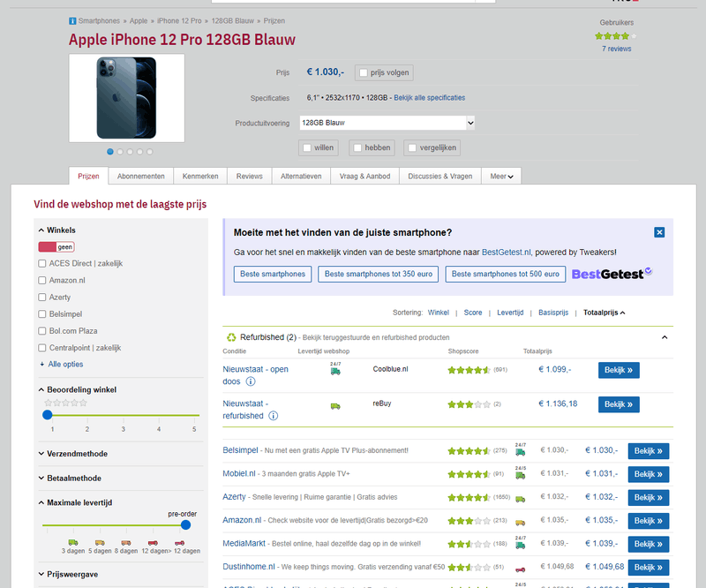Viewport: 706px width, 588px height.
Task: Click Coolblue.nl 24/7 delivery truck icon
Action: (335, 369)
